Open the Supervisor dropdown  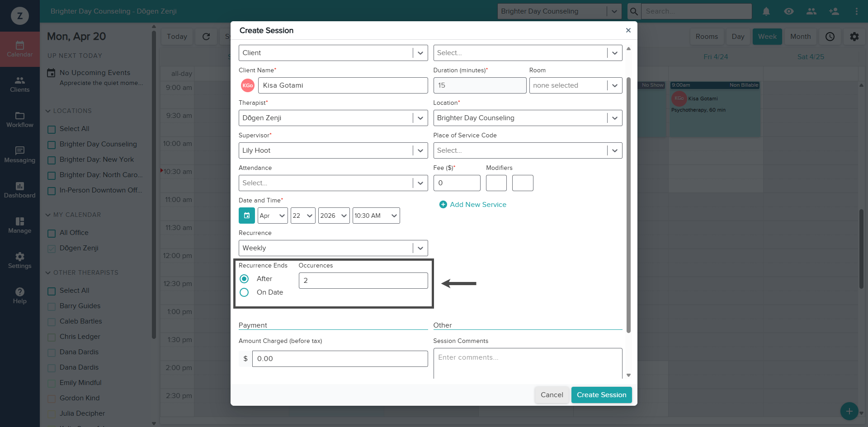(333, 150)
